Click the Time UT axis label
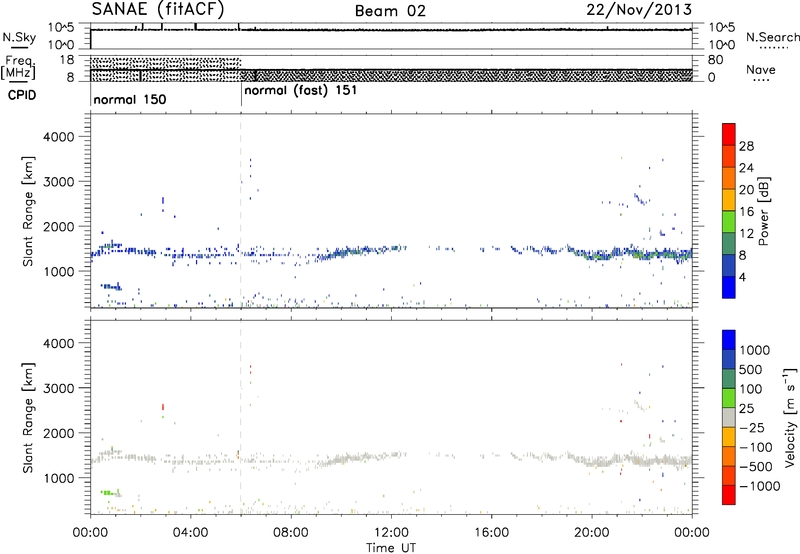The image size is (800, 554). click(391, 548)
